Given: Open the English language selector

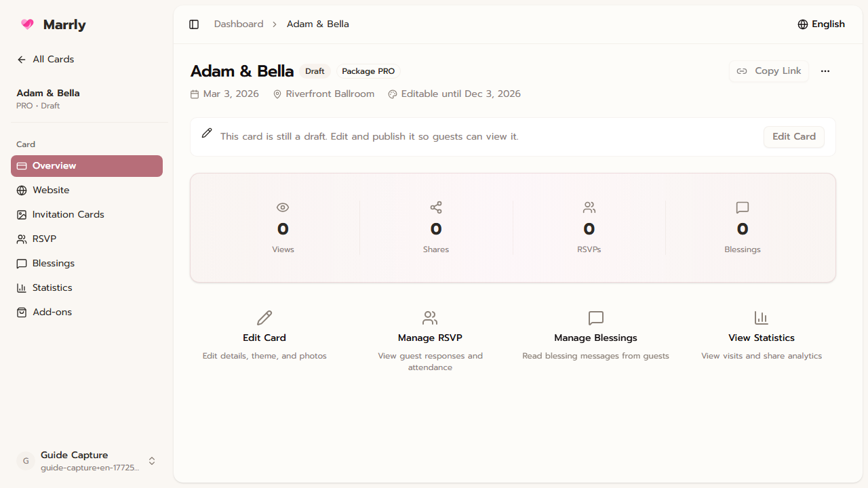Looking at the screenshot, I should (x=821, y=24).
